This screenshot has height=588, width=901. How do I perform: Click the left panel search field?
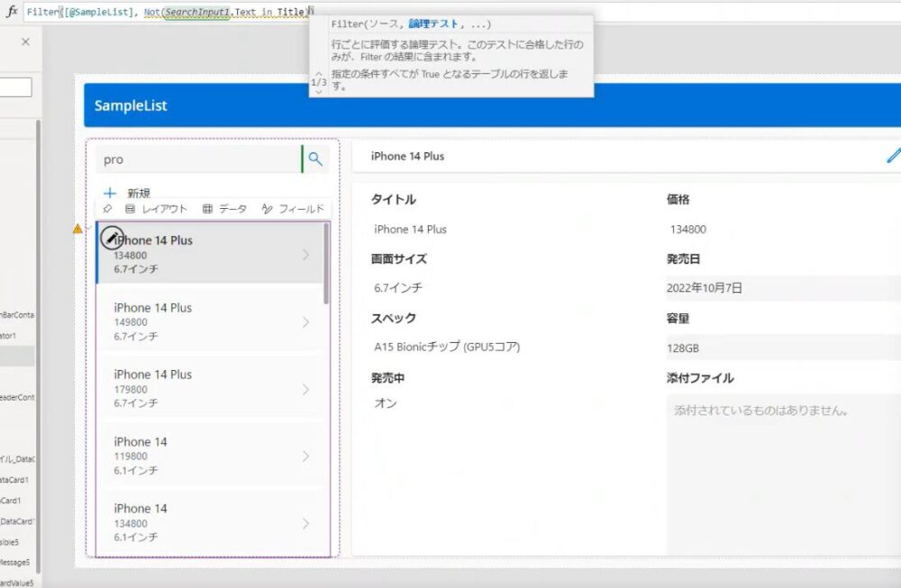pos(15,87)
